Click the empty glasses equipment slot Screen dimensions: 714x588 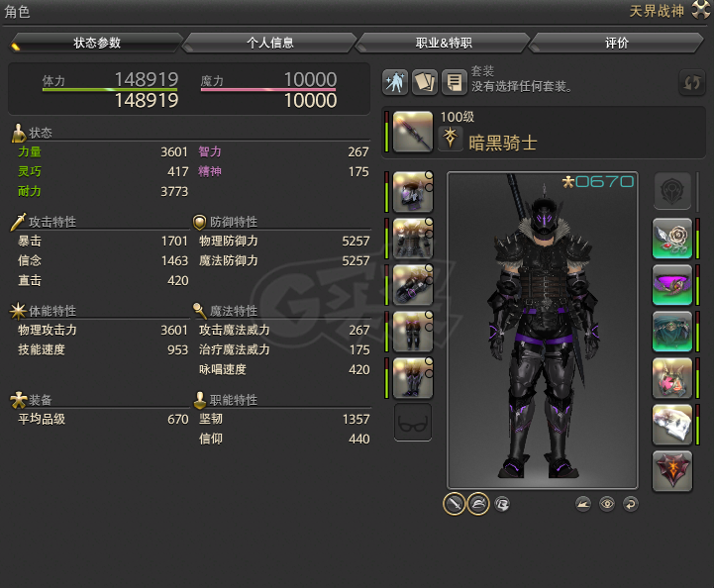click(413, 422)
